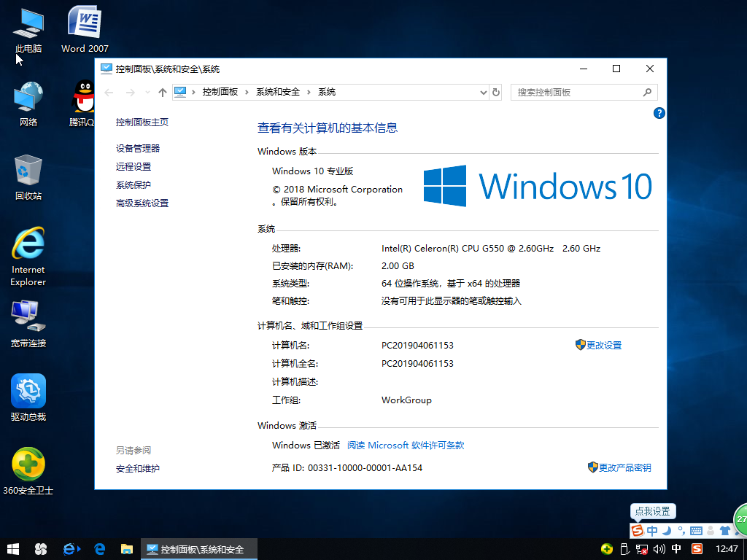Expand the address bar history dropdown
The width and height of the screenshot is (747, 560).
click(483, 93)
